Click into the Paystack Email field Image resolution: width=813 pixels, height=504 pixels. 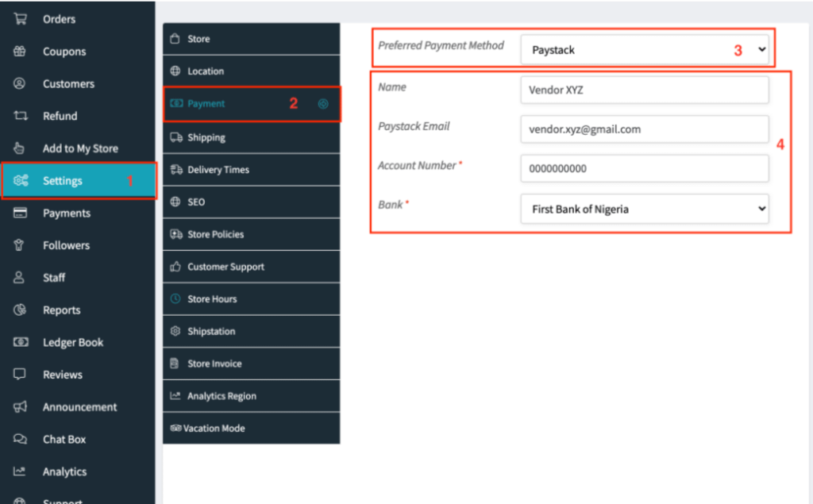(645, 129)
